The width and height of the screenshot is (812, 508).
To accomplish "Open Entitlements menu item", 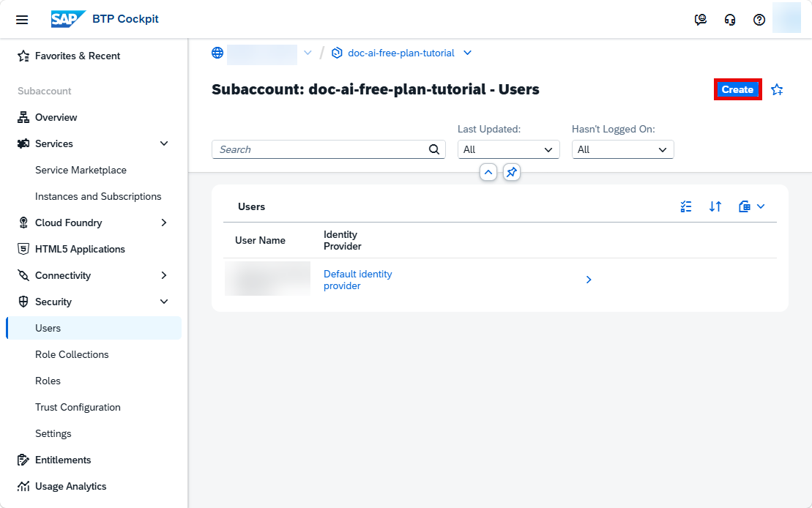I will tap(63, 460).
